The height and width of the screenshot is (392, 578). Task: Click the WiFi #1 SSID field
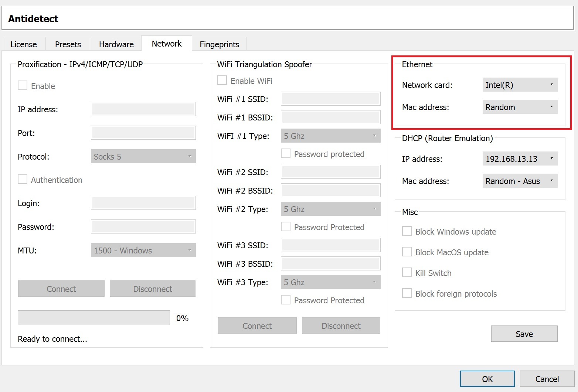tap(331, 99)
